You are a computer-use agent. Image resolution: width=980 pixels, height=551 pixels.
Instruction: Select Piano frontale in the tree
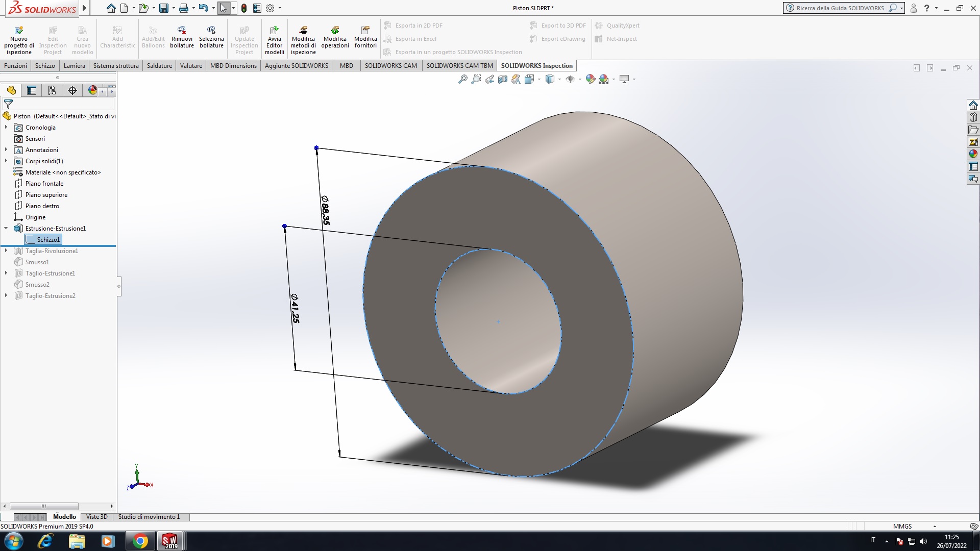pyautogui.click(x=44, y=184)
